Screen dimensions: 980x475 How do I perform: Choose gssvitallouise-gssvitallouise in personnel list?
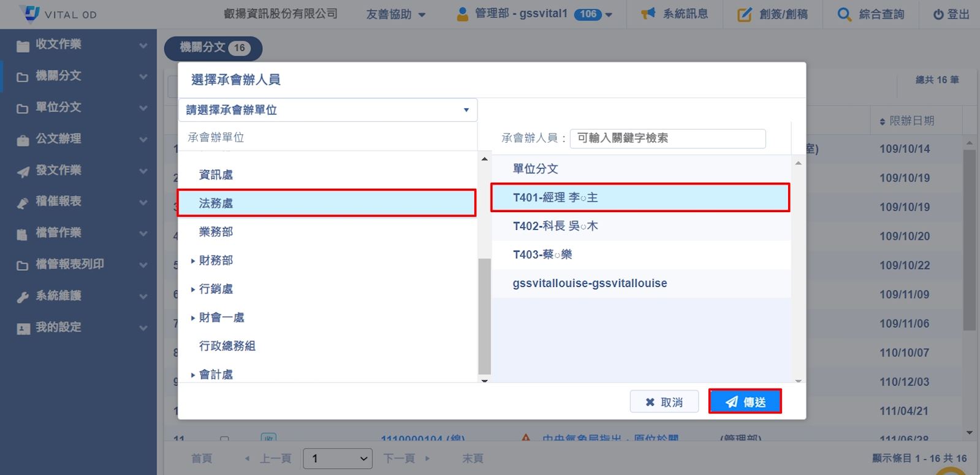coord(641,283)
